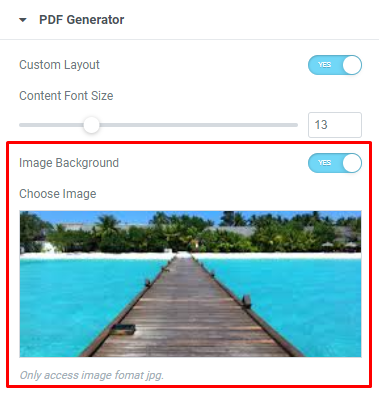Toggle the Custom Layout switch off
The height and width of the screenshot is (396, 379).
(x=335, y=65)
